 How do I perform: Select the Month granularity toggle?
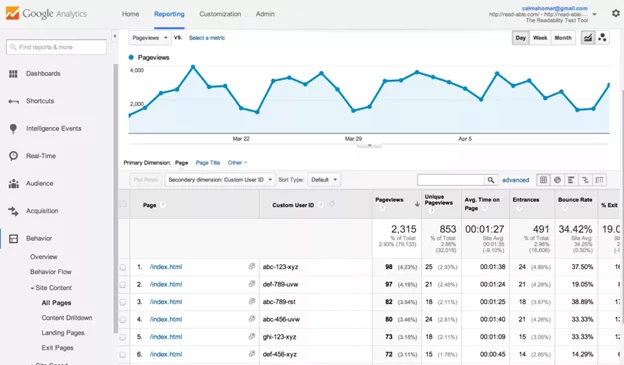563,38
